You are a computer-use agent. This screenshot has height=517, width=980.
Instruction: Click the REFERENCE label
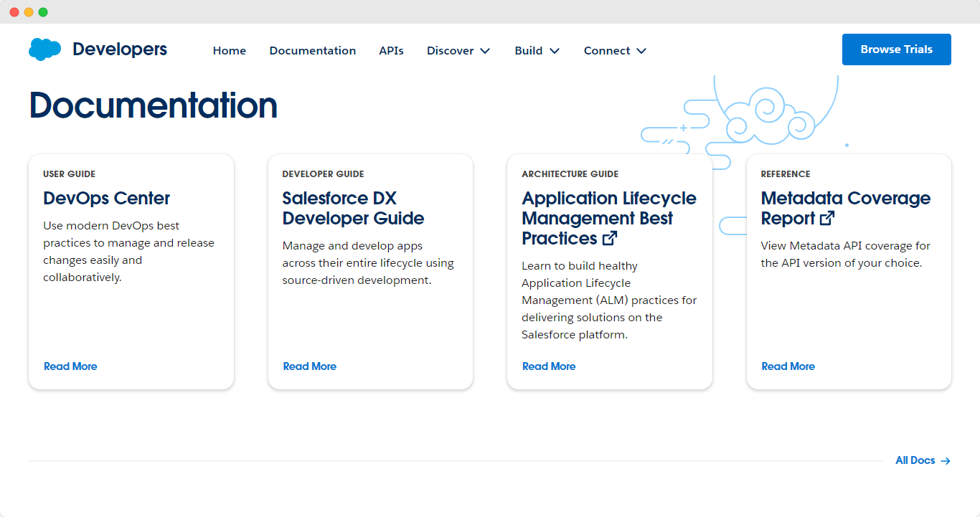786,174
